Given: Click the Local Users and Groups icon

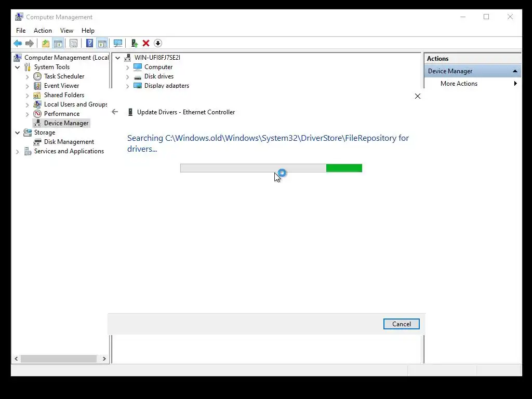Looking at the screenshot, I should pyautogui.click(x=37, y=104).
